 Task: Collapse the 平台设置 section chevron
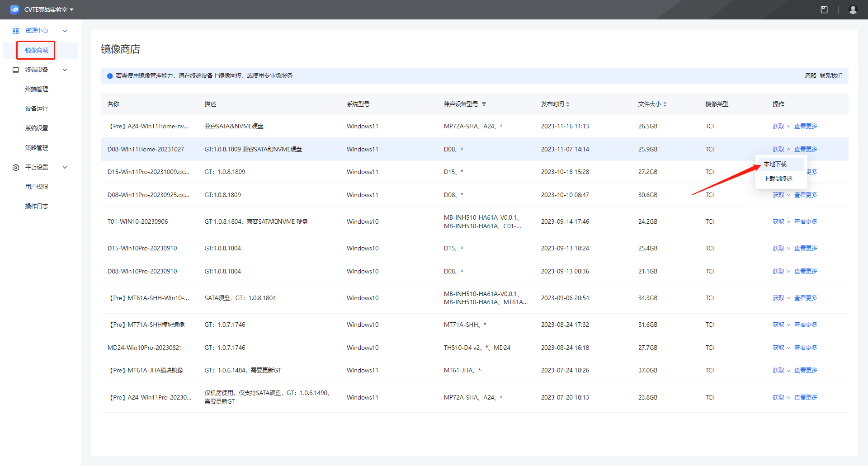pos(65,168)
